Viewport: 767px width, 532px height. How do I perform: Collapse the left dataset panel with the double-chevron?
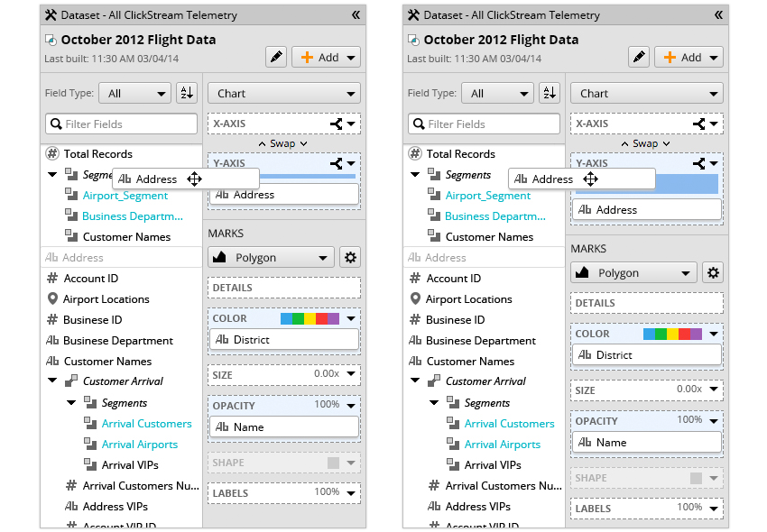click(x=356, y=14)
